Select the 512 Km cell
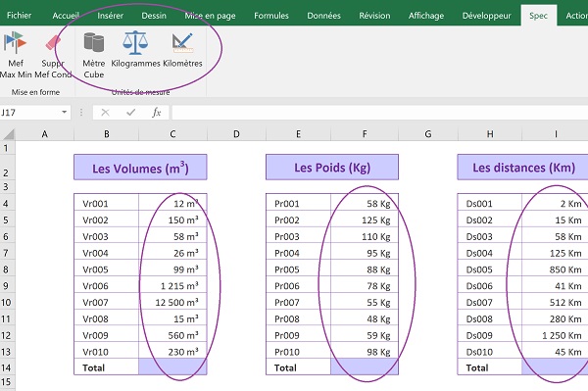 point(555,302)
